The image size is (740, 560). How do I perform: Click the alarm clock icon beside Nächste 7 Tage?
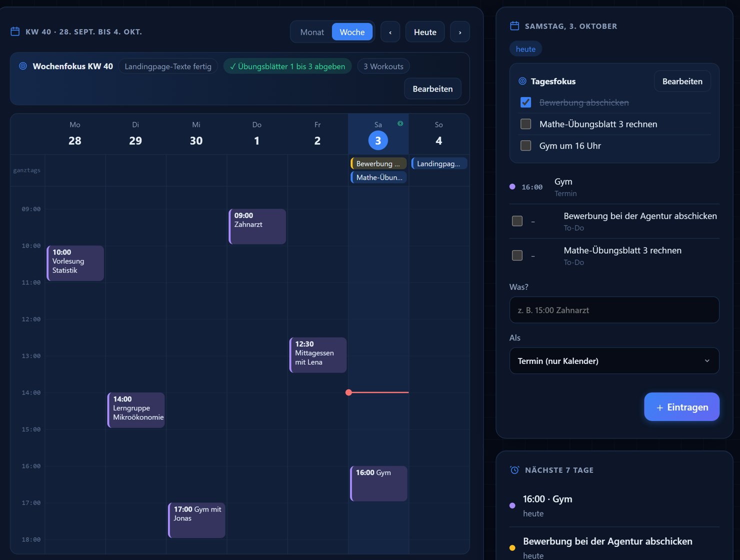click(514, 470)
